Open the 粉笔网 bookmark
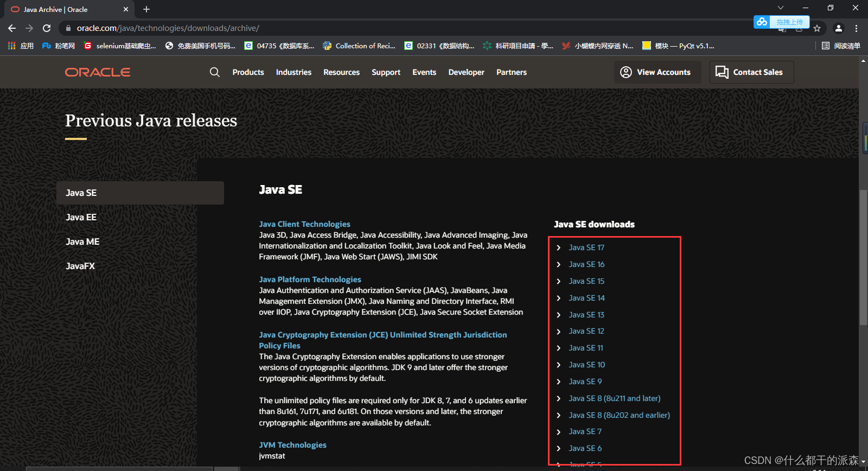 pos(59,46)
